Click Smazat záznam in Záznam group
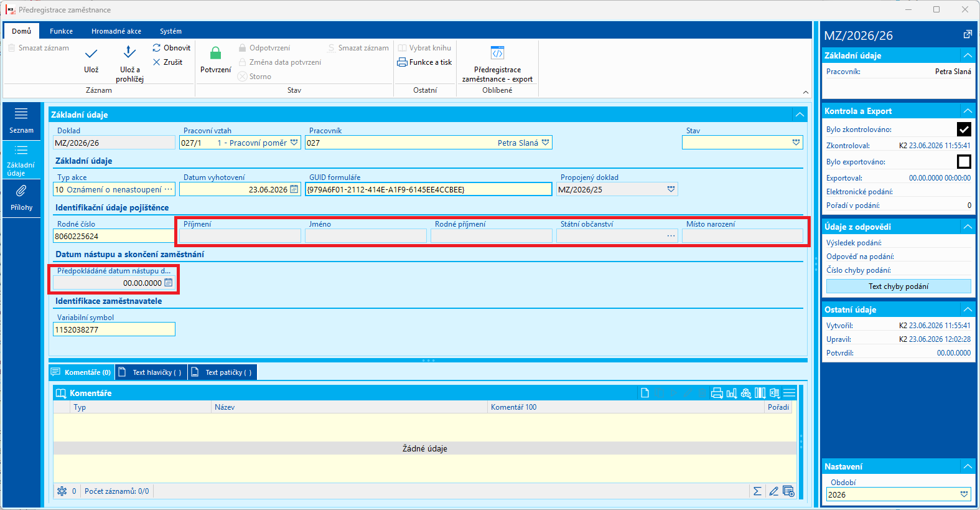980x510 pixels. 38,48
